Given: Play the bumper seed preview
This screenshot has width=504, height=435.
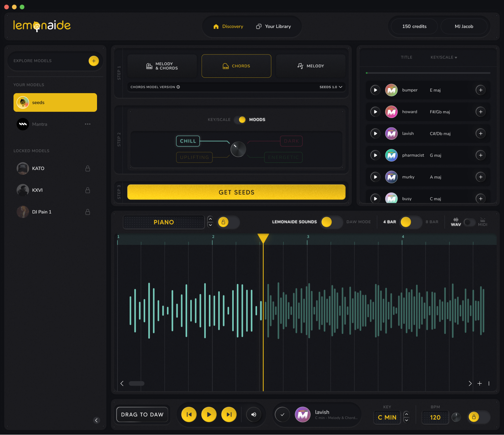Looking at the screenshot, I should click(x=375, y=90).
